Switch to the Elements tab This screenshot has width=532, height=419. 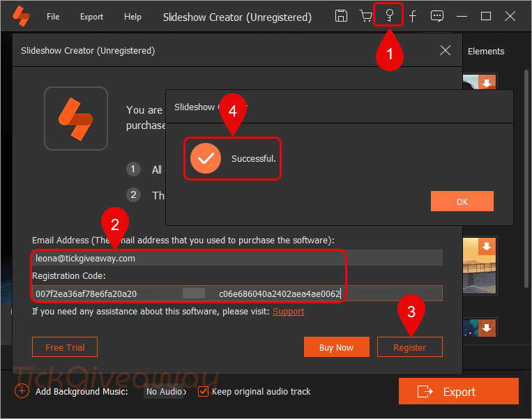pos(486,51)
